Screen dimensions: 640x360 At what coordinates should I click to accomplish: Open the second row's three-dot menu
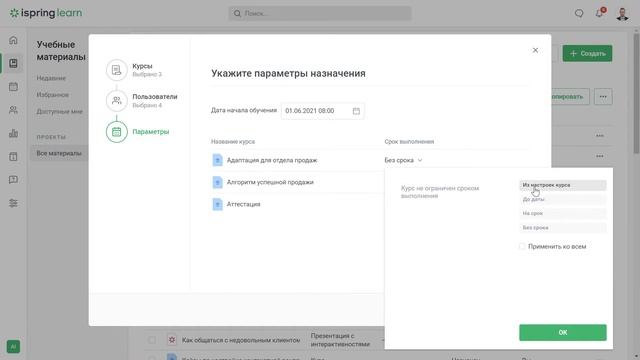coord(600,156)
